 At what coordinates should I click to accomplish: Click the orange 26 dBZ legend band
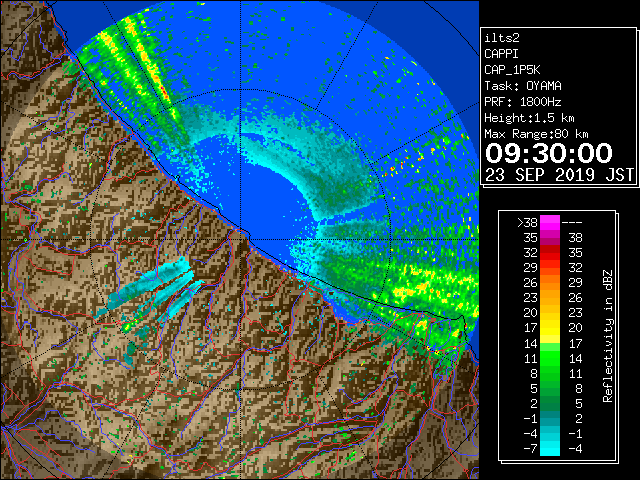click(550, 283)
